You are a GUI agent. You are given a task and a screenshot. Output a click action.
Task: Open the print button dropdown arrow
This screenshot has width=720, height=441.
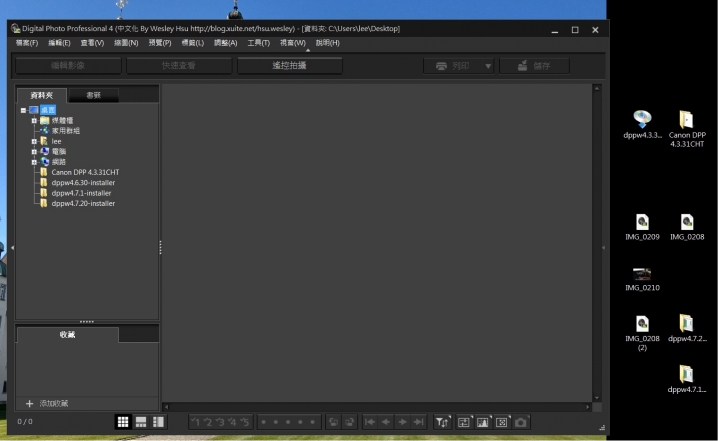point(488,66)
